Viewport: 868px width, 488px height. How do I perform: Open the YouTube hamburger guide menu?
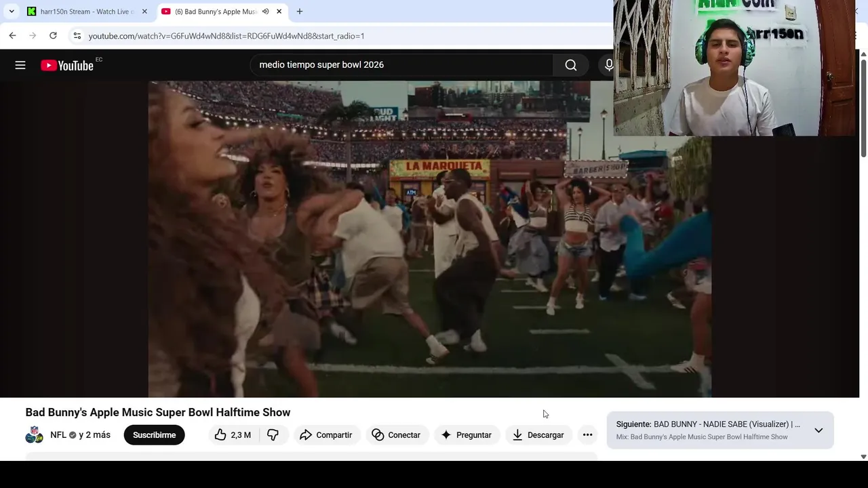pos(20,65)
